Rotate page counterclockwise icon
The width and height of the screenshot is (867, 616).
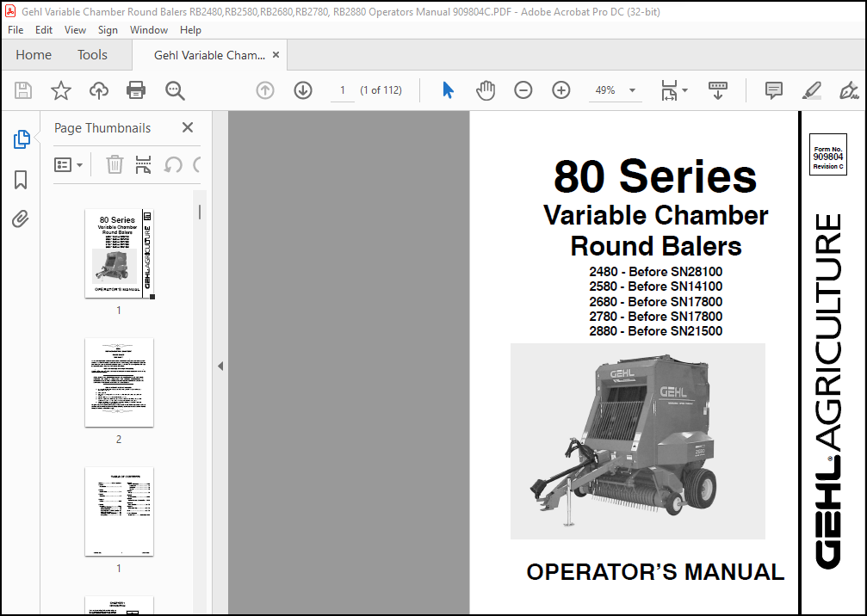click(x=173, y=164)
